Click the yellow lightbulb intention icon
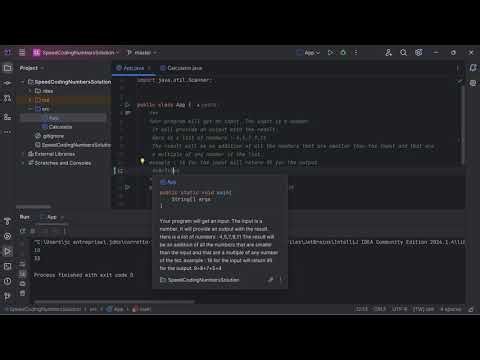This screenshot has height=360, width=480. pyautogui.click(x=142, y=161)
